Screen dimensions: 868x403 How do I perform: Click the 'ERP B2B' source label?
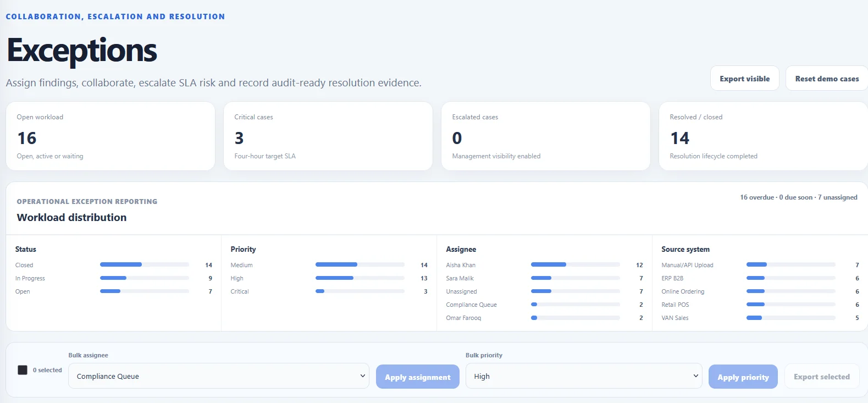pyautogui.click(x=672, y=278)
